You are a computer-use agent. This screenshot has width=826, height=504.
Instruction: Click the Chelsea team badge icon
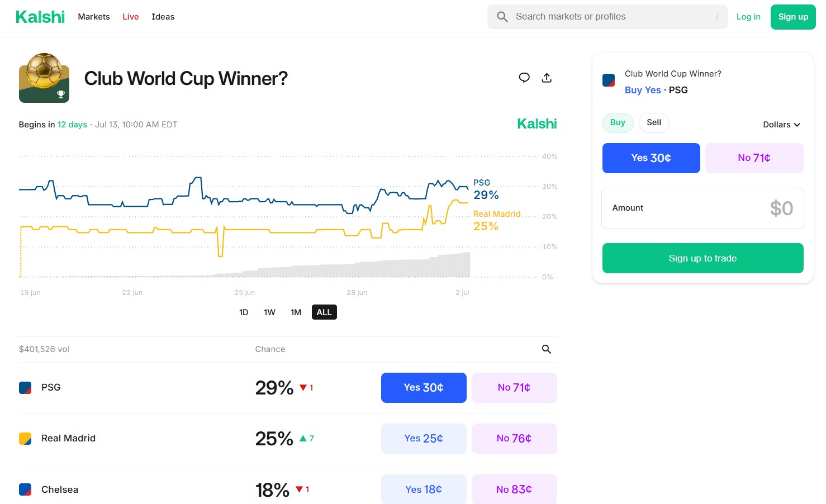(25, 489)
